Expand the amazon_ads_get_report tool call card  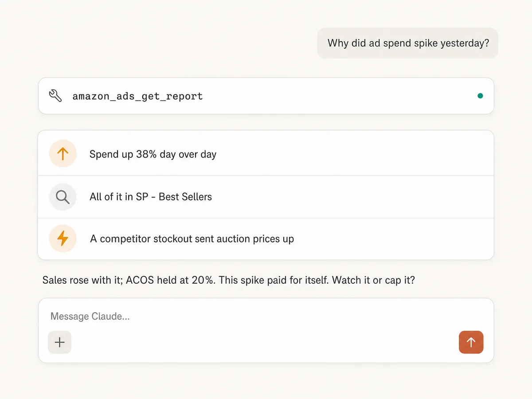point(266,96)
